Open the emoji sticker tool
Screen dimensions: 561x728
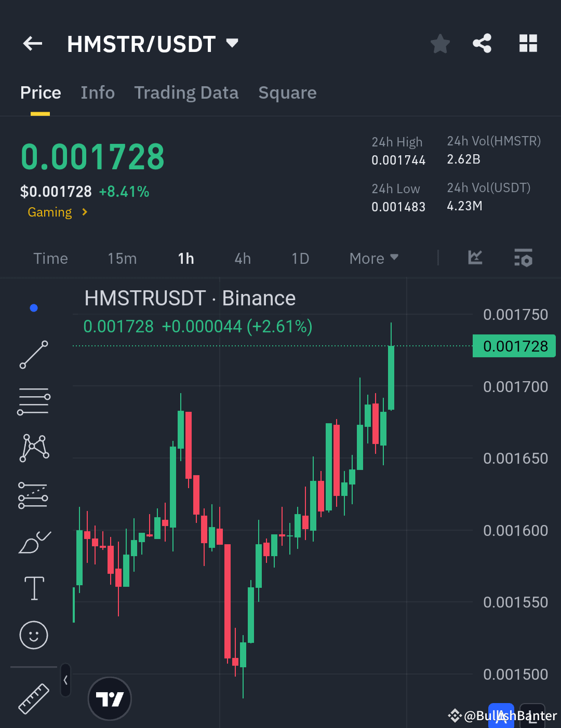point(33,635)
